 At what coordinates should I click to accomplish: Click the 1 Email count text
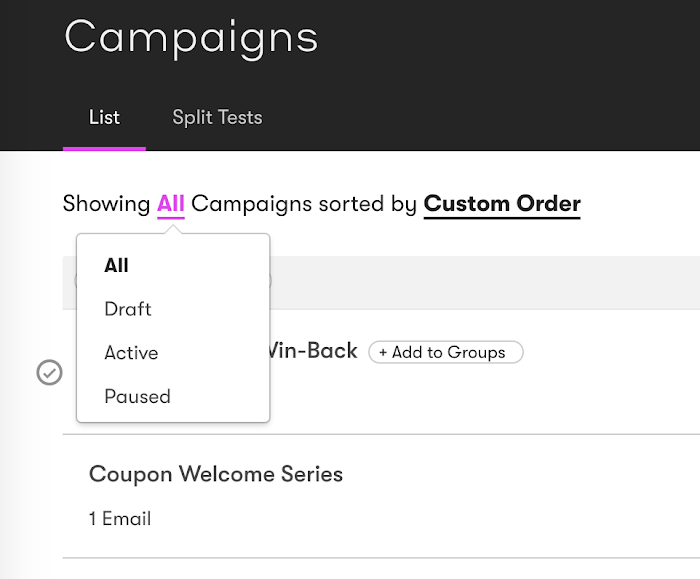pos(120,519)
